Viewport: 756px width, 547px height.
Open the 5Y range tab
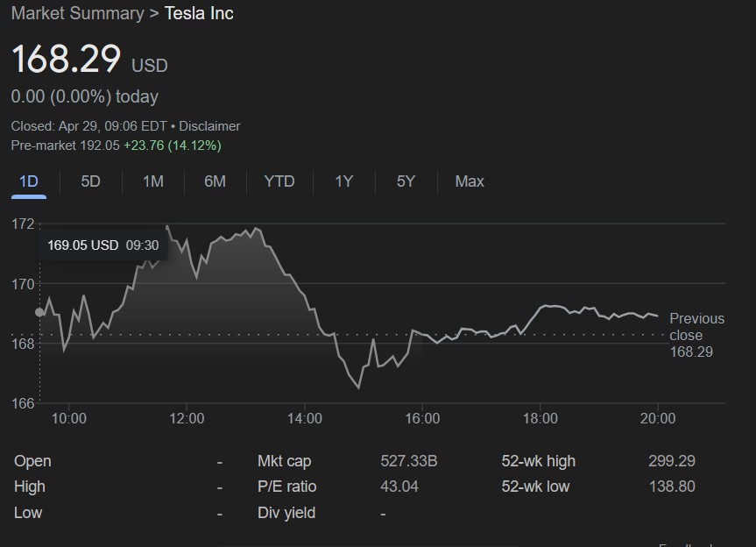click(406, 181)
